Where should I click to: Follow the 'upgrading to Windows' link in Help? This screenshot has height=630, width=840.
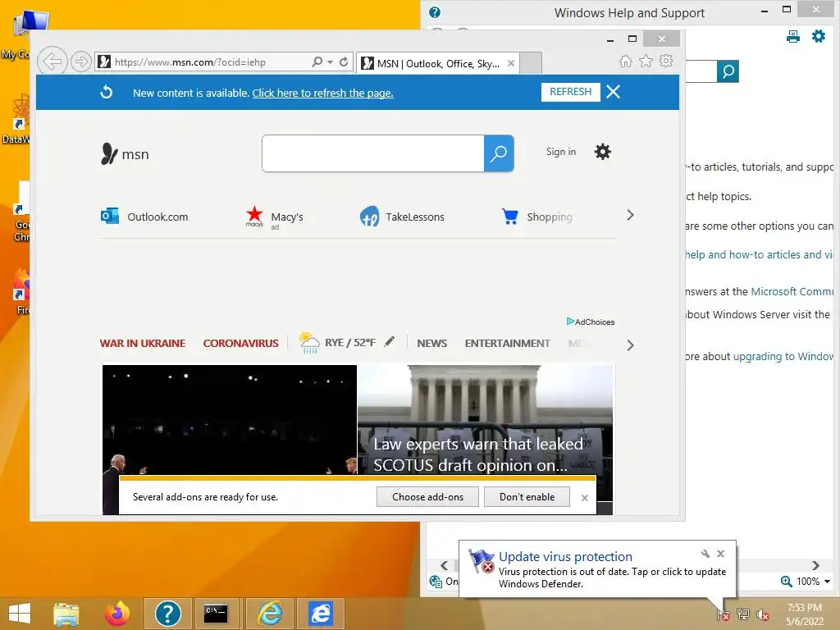[783, 356]
